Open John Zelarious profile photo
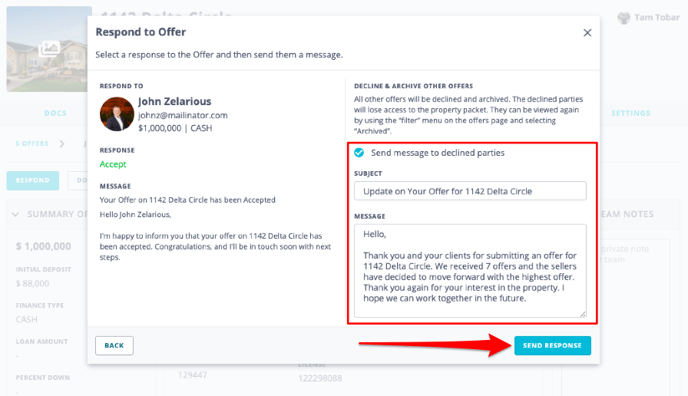This screenshot has width=688, height=396. pyautogui.click(x=117, y=114)
